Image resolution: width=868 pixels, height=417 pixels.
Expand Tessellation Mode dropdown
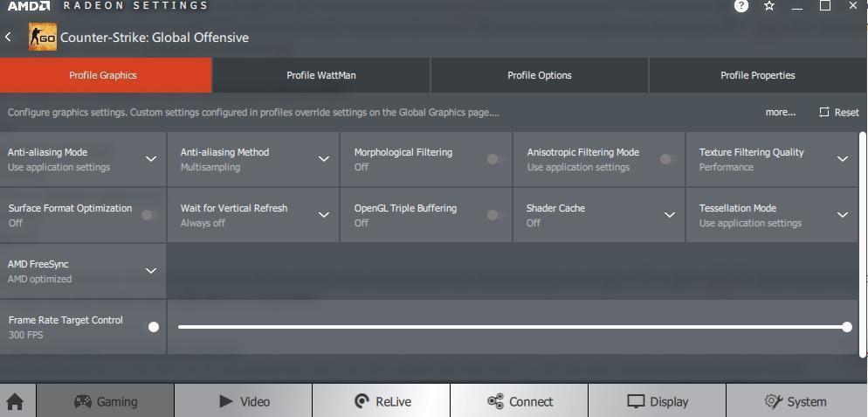[x=843, y=214]
